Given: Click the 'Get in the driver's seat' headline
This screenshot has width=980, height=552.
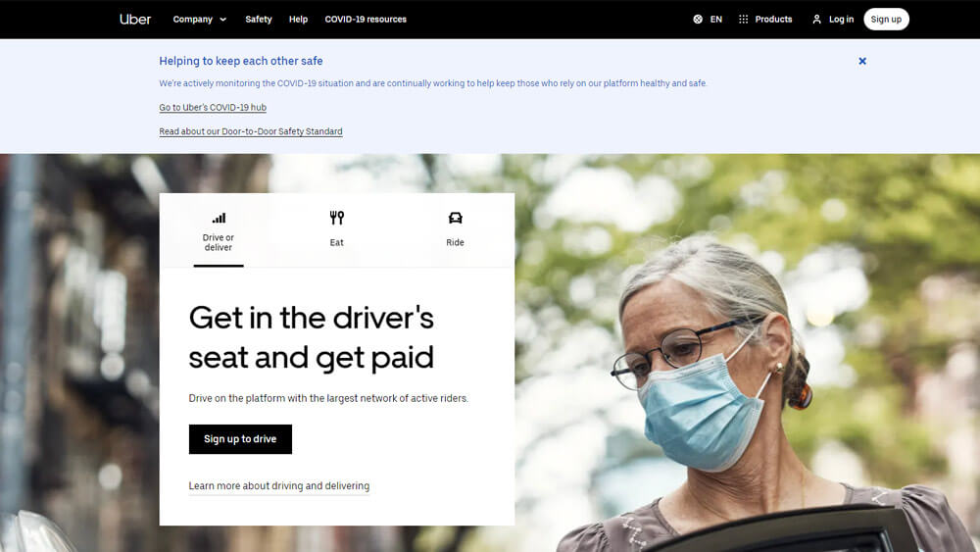Looking at the screenshot, I should [x=312, y=337].
